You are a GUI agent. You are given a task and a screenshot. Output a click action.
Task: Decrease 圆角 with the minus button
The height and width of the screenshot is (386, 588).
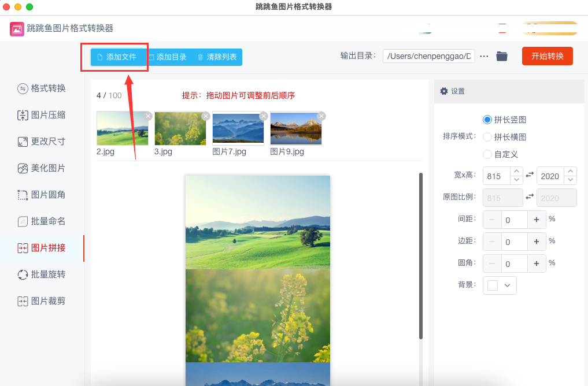pyautogui.click(x=493, y=264)
